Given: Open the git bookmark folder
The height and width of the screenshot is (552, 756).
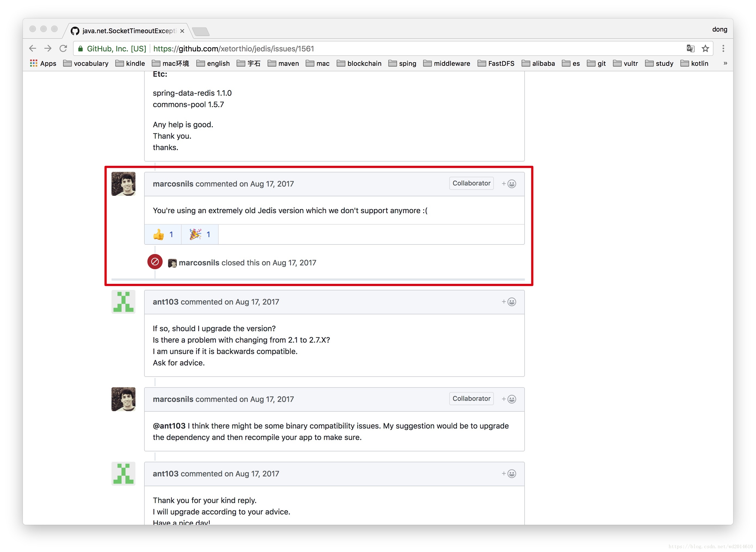Looking at the screenshot, I should [x=596, y=63].
